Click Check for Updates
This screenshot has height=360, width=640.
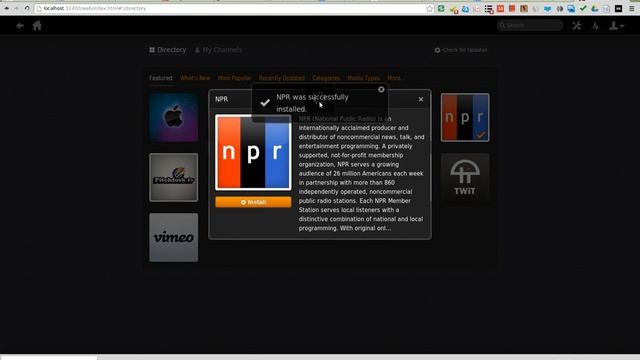pos(461,50)
